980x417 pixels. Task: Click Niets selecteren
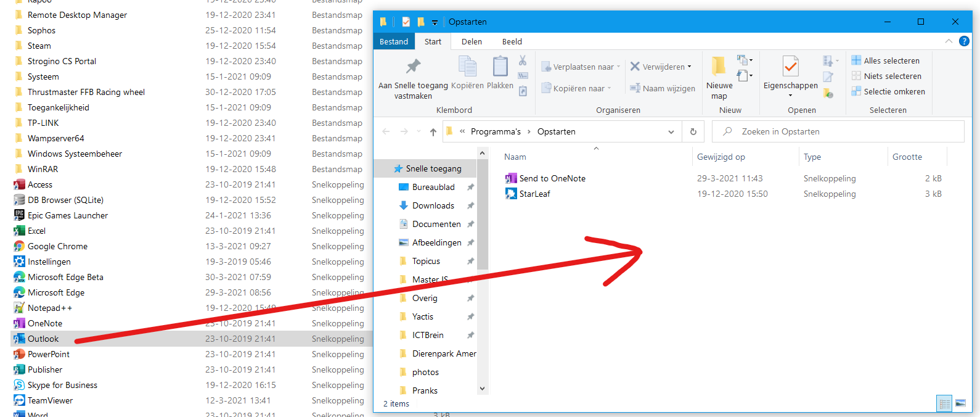pos(886,76)
